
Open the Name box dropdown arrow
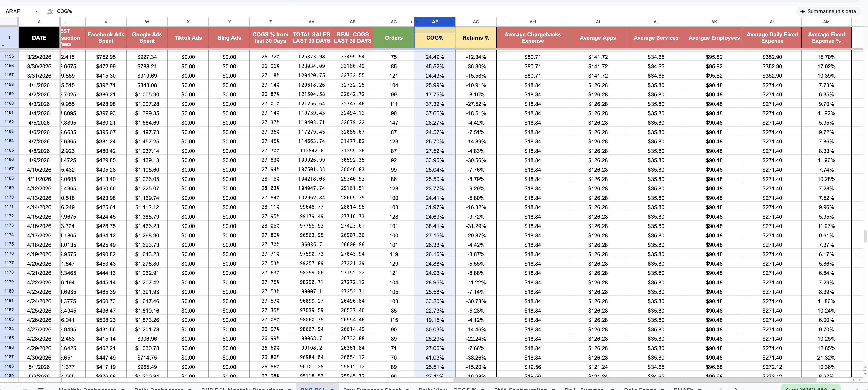36,11
